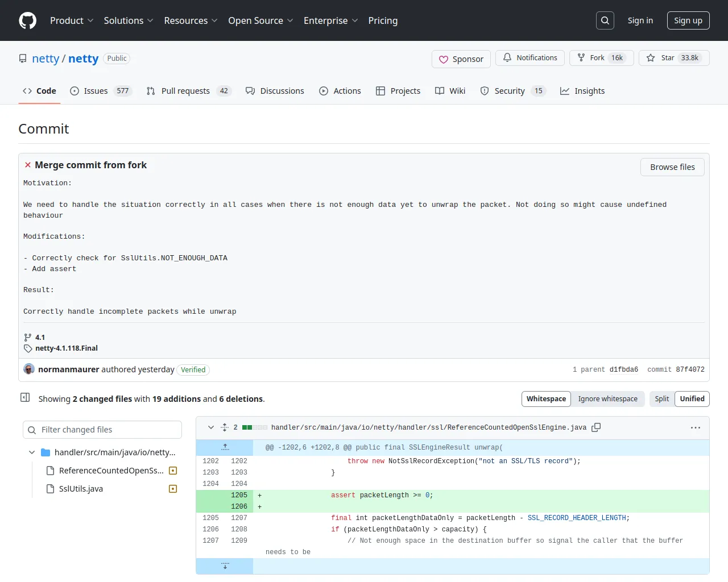Collapse the ReferenceCountedOpenSslEngine.java diff chevron

click(211, 427)
